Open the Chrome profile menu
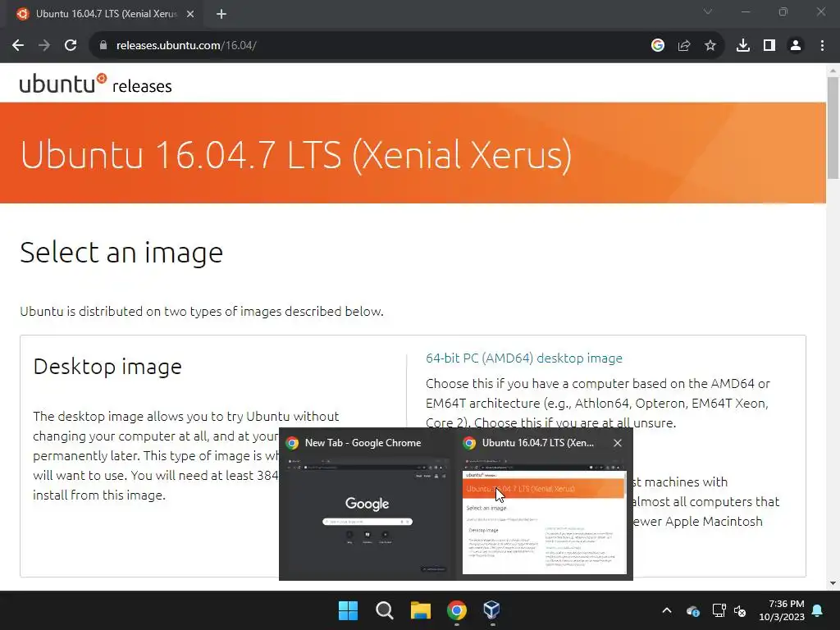This screenshot has height=630, width=840. pyautogui.click(x=796, y=46)
